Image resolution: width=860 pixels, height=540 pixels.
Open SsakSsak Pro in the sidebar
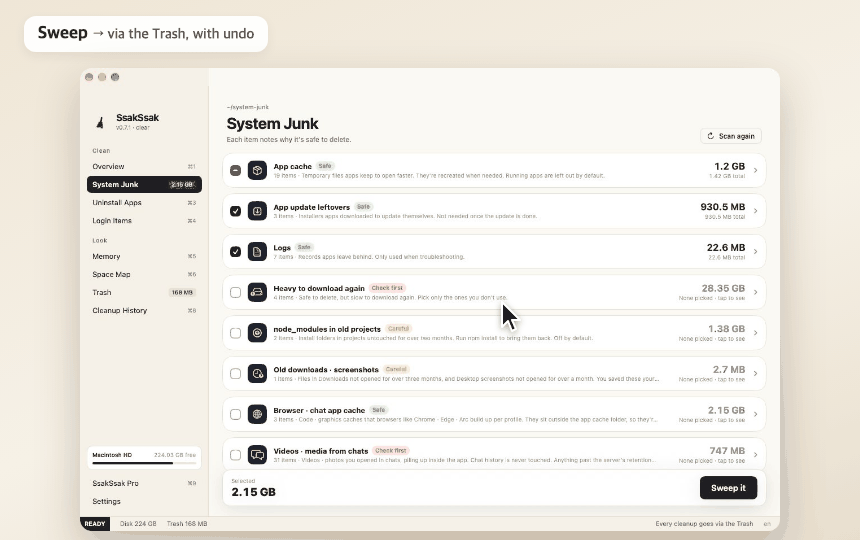(144, 483)
